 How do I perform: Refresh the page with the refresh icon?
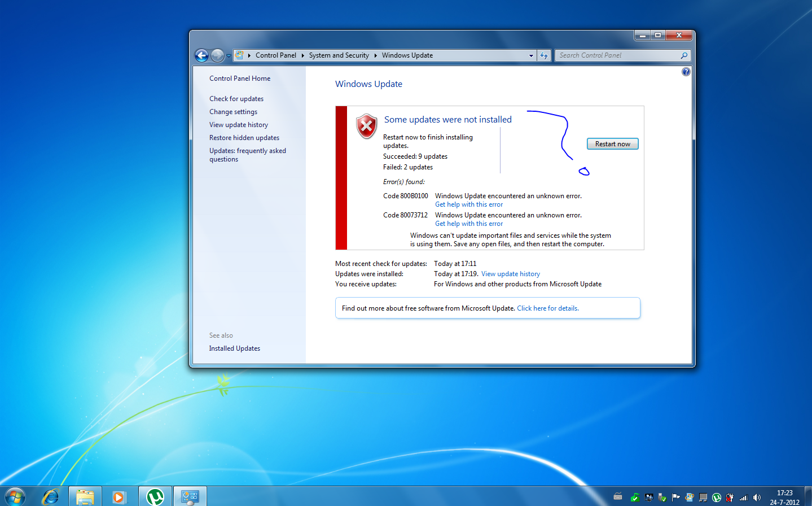544,55
